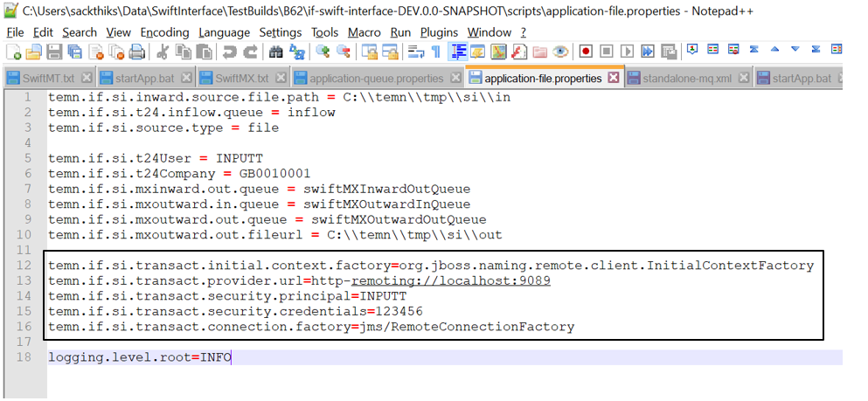Toggle the indent guide button

point(458,52)
